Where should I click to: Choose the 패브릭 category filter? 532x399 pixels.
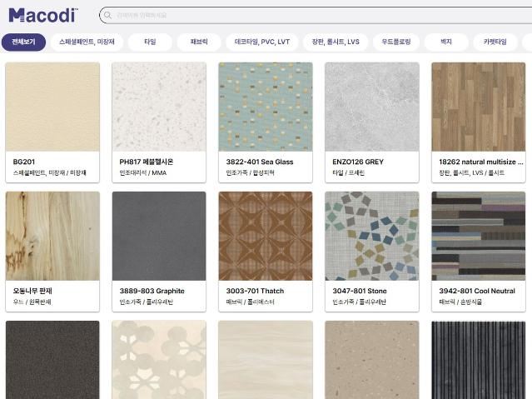(x=199, y=42)
